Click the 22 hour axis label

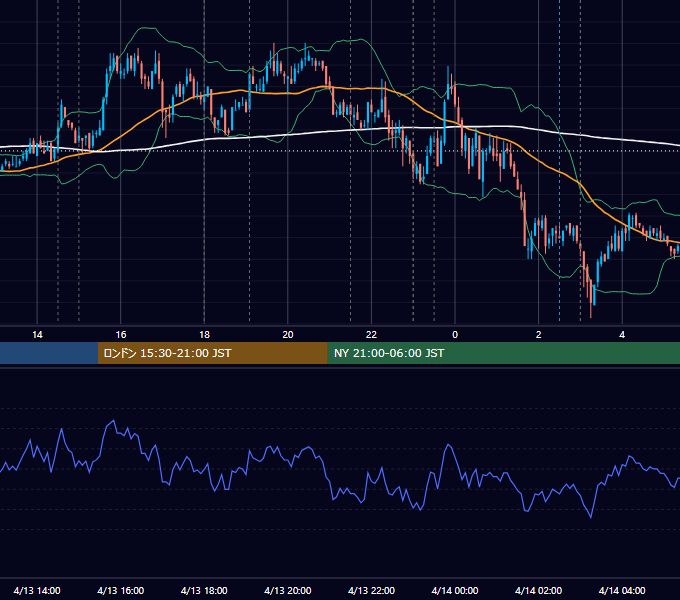tap(371, 335)
